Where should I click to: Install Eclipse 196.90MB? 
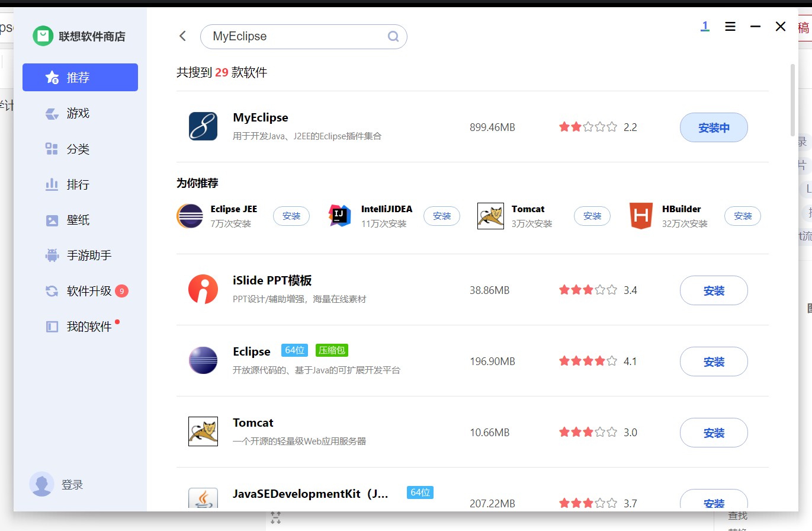[x=714, y=362]
